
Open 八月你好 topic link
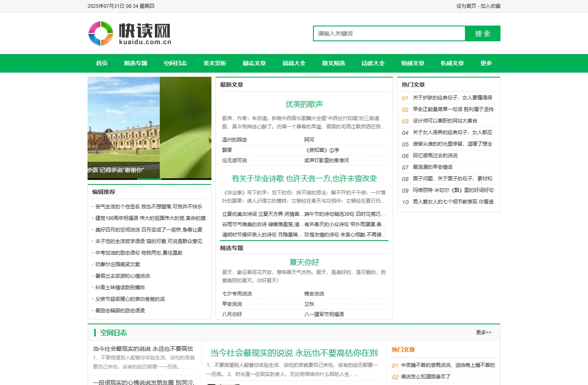[x=232, y=314]
